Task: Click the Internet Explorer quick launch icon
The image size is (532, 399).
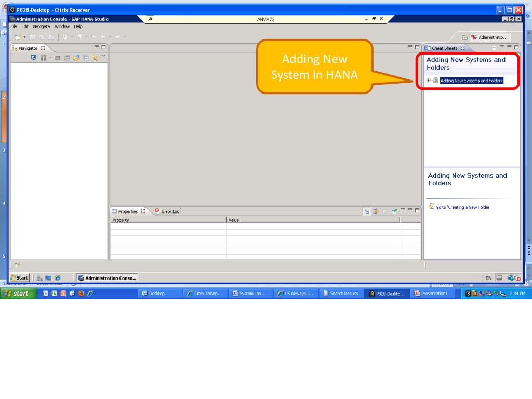Action: (x=90, y=294)
